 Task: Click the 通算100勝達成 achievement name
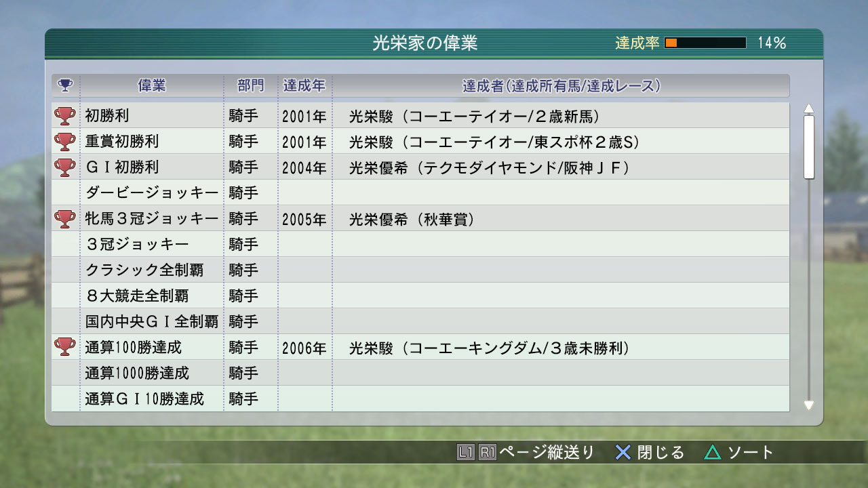(x=134, y=348)
